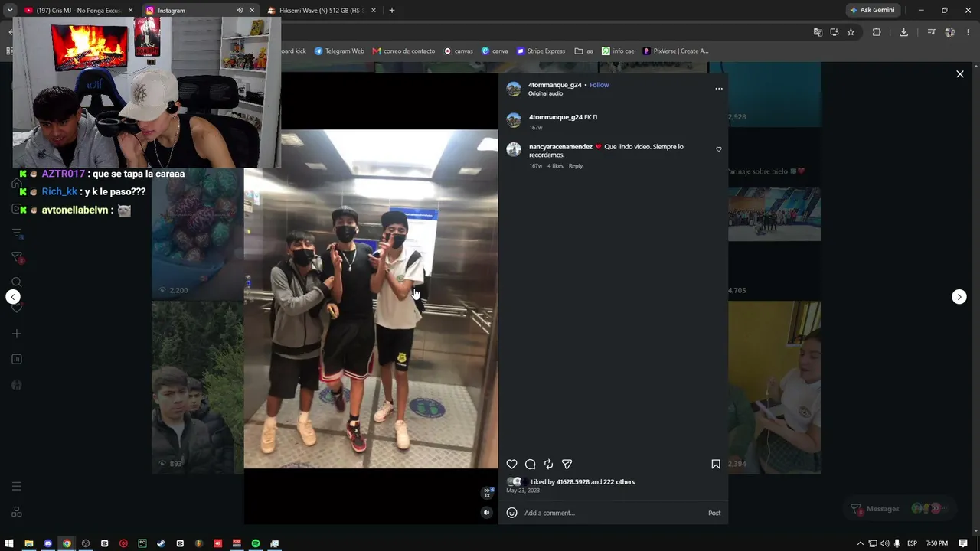View the 222 others who liked
This screenshot has width=980, height=551.
[x=619, y=482]
